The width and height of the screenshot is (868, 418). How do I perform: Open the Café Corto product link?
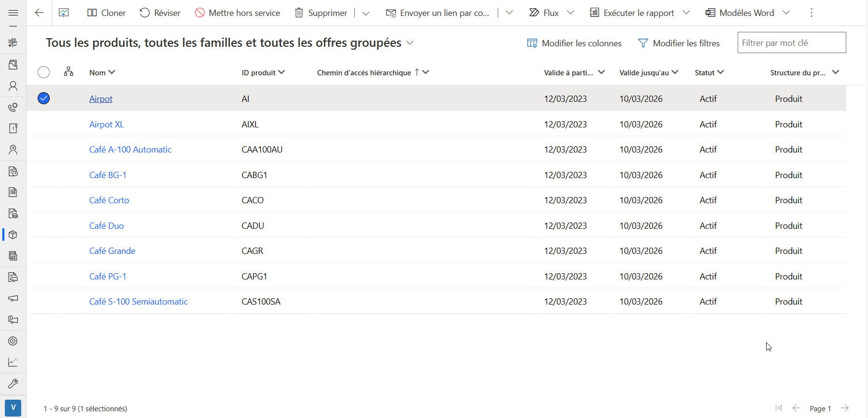[x=109, y=200]
